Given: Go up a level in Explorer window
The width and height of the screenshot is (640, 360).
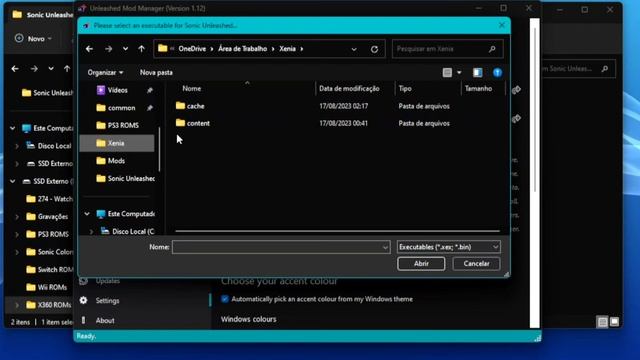Looking at the screenshot, I should point(67,69).
